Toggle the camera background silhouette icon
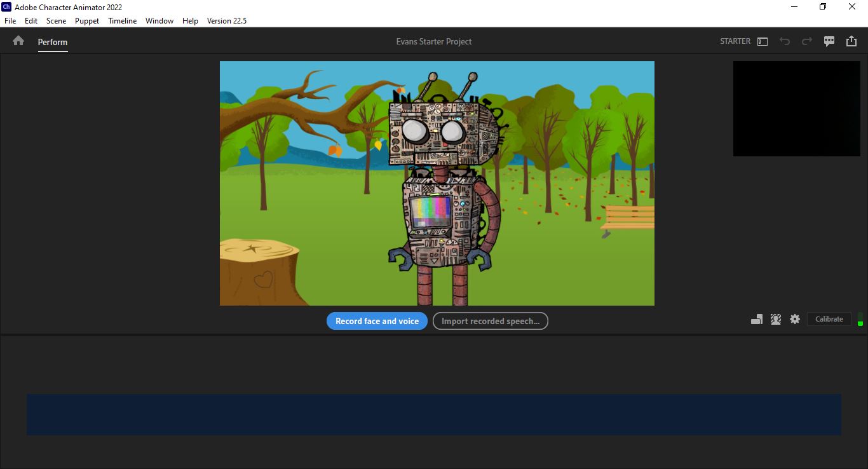 (x=776, y=319)
